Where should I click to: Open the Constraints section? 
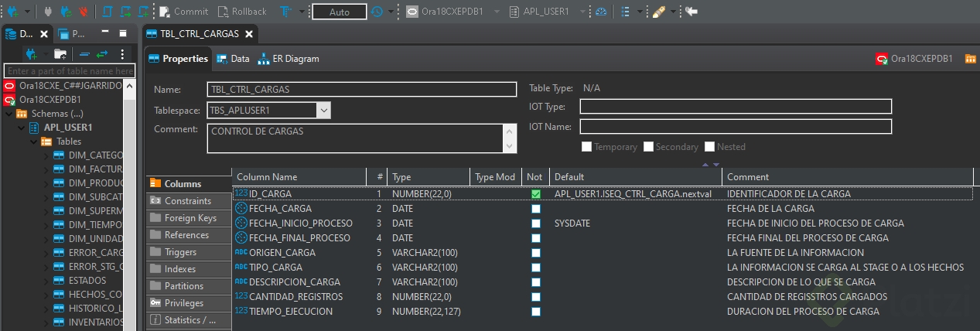click(x=189, y=201)
